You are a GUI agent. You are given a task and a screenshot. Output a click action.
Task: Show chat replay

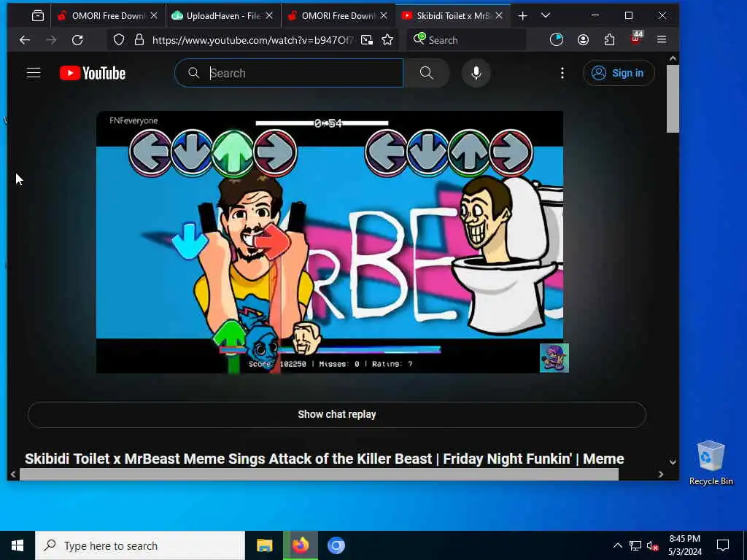coord(337,414)
